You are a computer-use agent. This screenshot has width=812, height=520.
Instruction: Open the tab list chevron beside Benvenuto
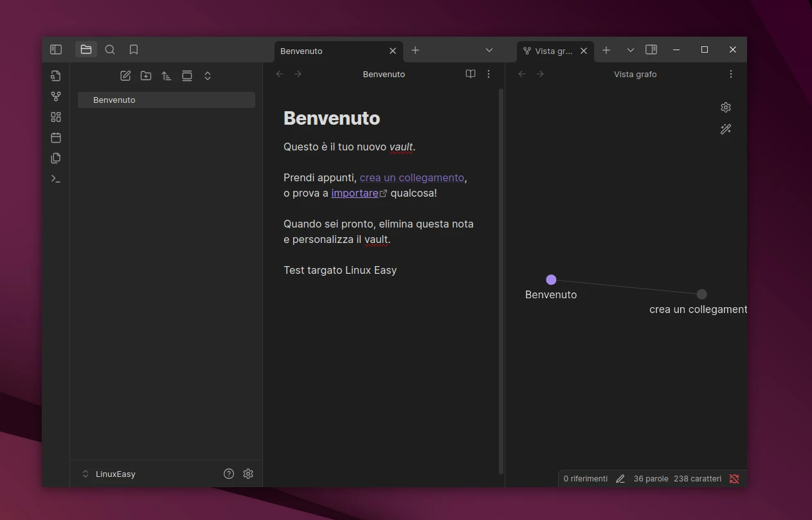point(489,50)
